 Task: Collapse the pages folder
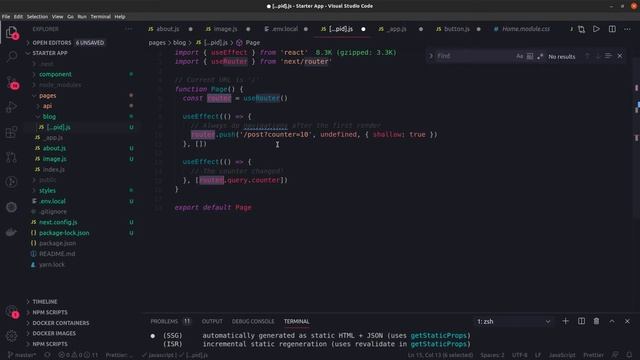47,96
